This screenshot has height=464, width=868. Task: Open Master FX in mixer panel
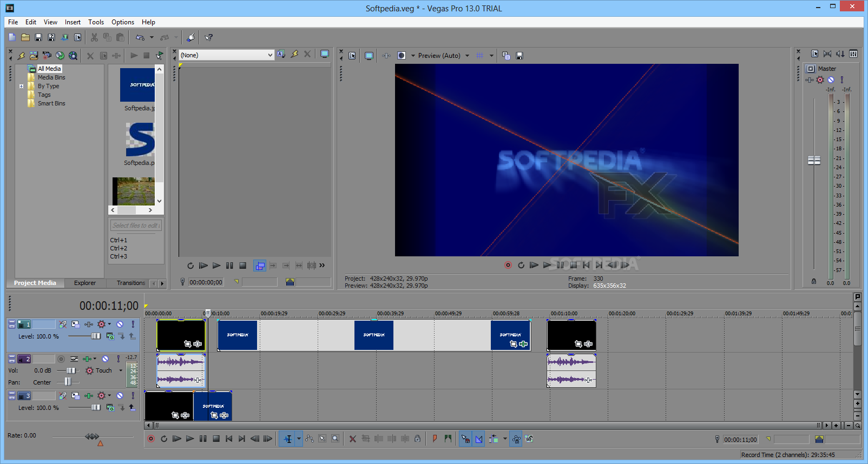coord(810,80)
